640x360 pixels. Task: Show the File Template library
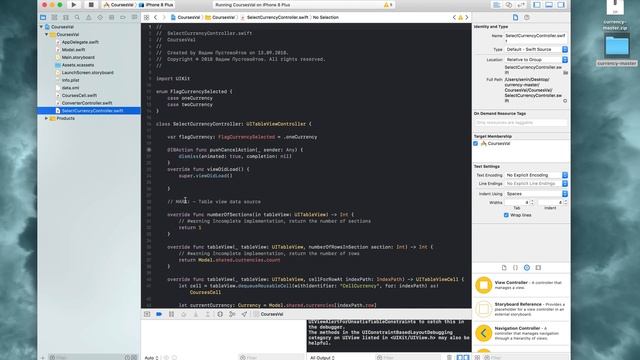pos(504,268)
